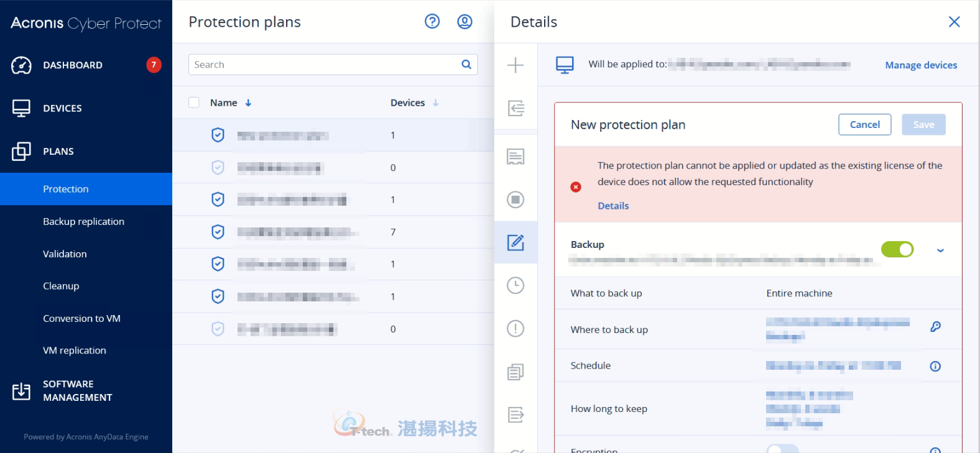Click the shield icon of first plan row
The image size is (980, 453).
(x=218, y=135)
